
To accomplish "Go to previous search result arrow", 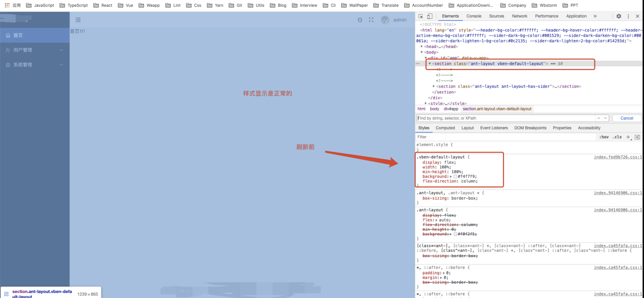I will pyautogui.click(x=599, y=118).
